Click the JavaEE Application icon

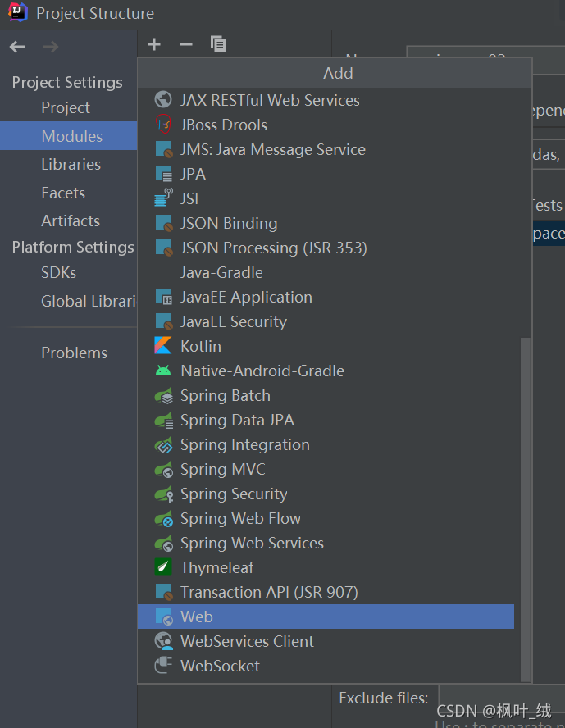pos(163,297)
